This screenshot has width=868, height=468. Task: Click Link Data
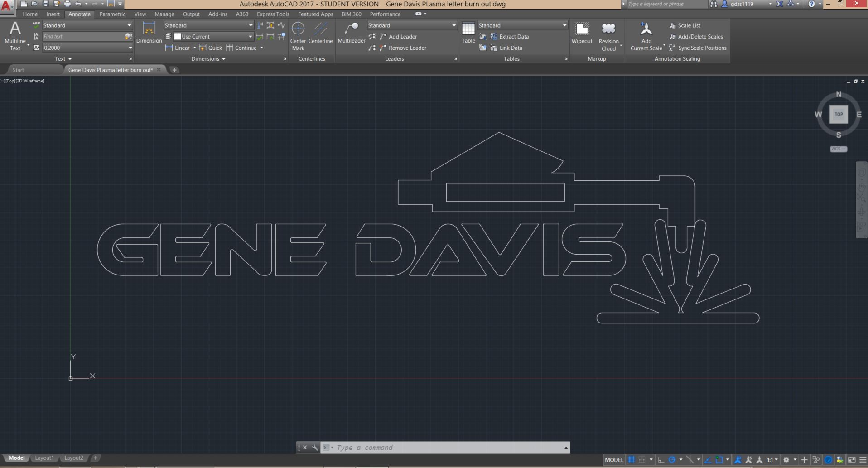[506, 48]
